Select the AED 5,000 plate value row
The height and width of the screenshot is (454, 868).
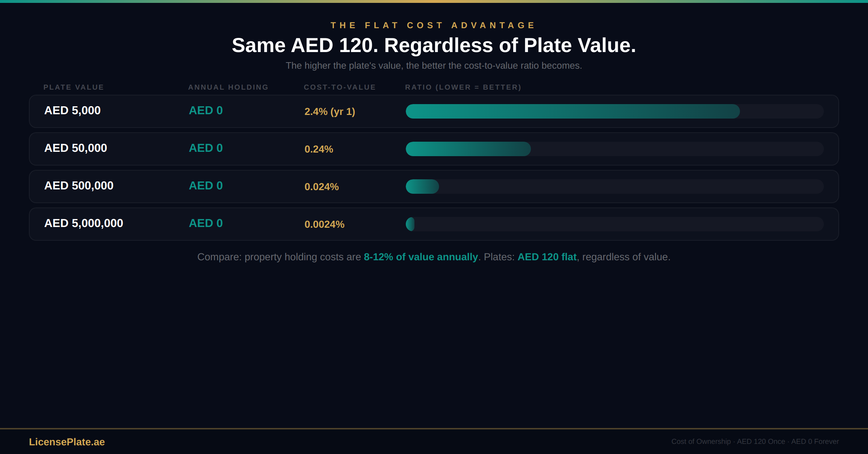(72, 111)
